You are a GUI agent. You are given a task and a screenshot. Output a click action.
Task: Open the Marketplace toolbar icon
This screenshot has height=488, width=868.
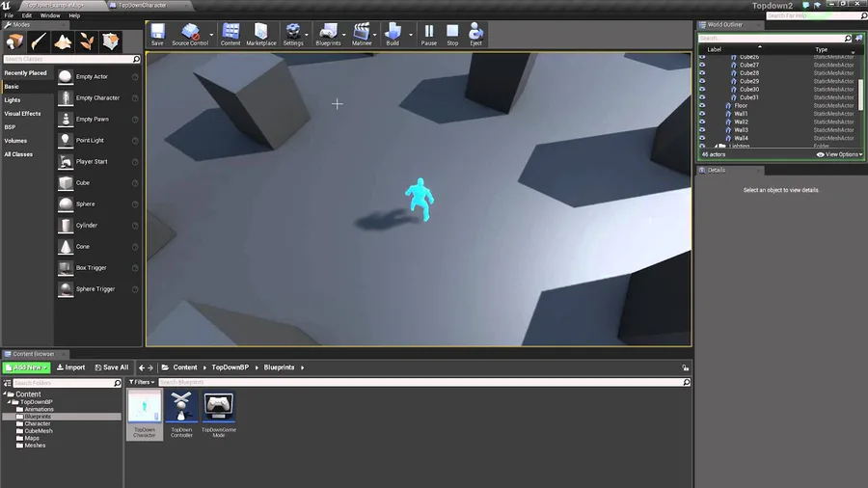coord(260,35)
